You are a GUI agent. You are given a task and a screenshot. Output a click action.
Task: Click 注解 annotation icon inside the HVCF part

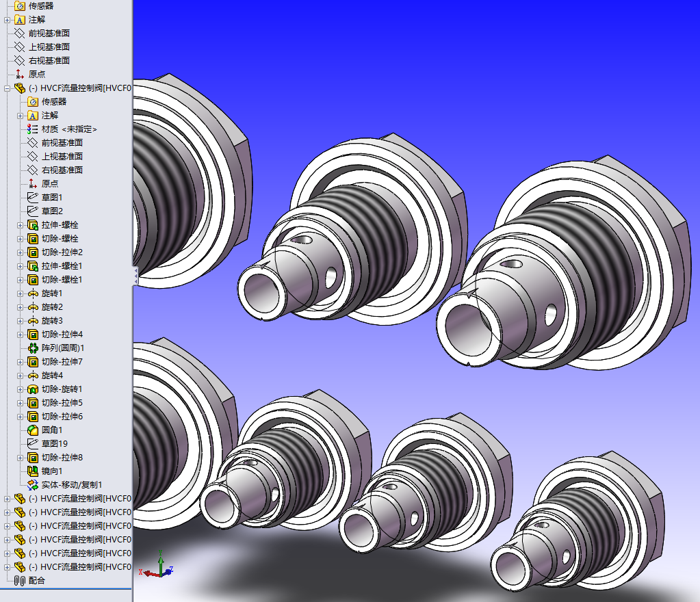pos(33,116)
